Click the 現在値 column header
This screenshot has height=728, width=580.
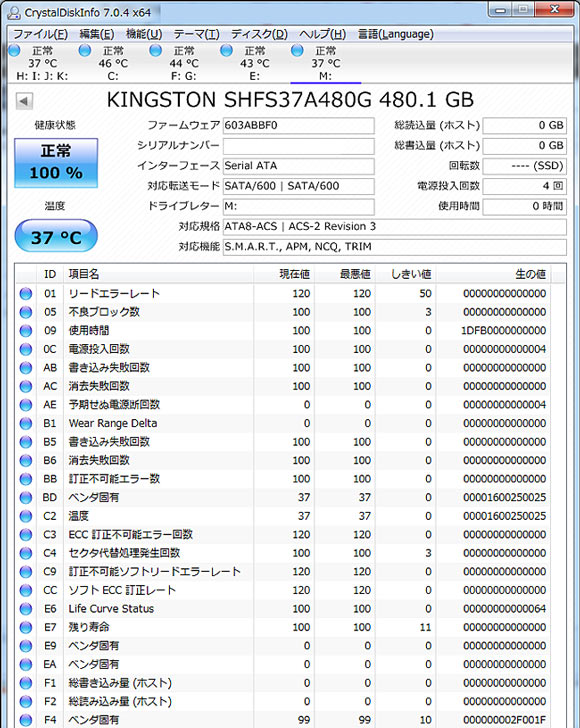click(x=284, y=274)
